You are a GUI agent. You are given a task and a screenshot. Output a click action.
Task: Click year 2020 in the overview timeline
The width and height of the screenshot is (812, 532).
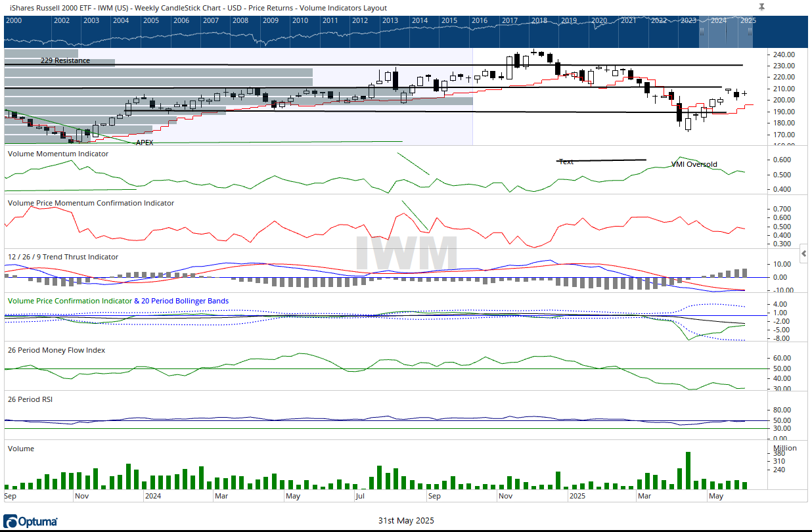[x=599, y=20]
